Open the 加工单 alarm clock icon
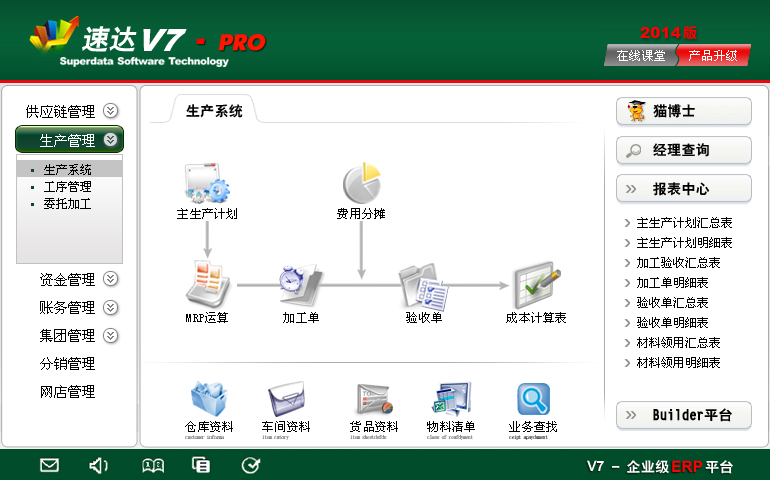Screen dimensions: 770x480 pyautogui.click(x=301, y=285)
